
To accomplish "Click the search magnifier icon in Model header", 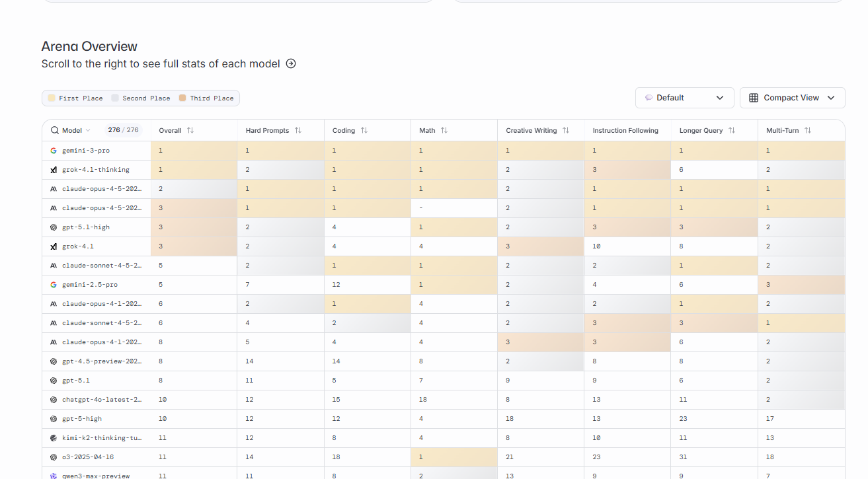I will coord(55,130).
